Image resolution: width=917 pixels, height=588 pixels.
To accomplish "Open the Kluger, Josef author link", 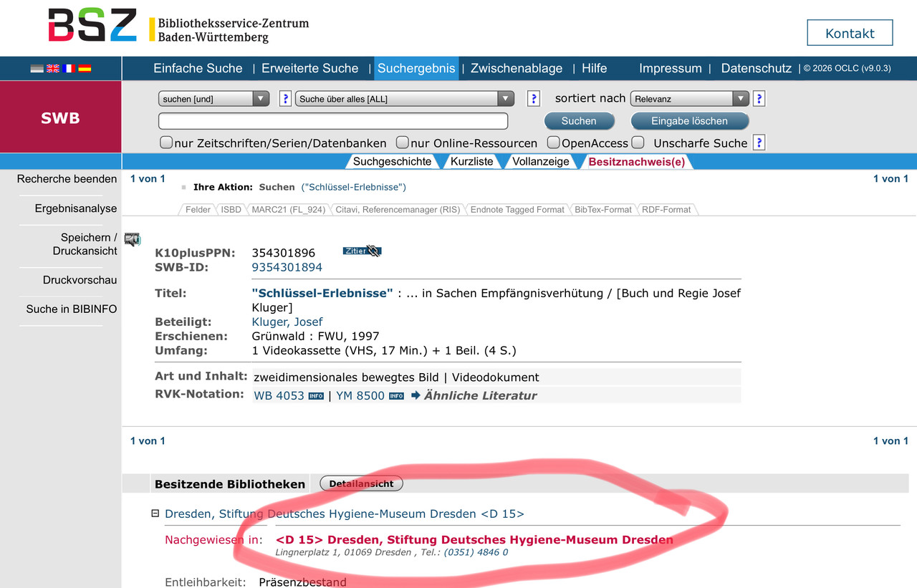I will (287, 322).
